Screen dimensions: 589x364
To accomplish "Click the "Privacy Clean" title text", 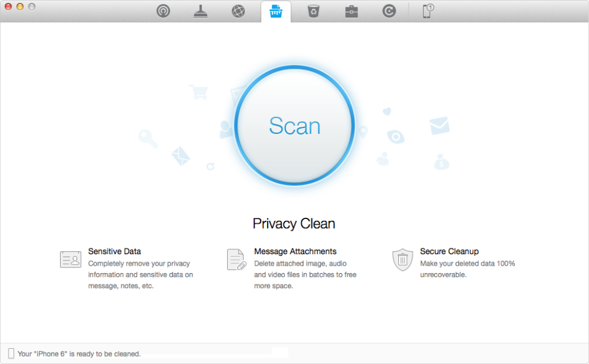I will [294, 224].
